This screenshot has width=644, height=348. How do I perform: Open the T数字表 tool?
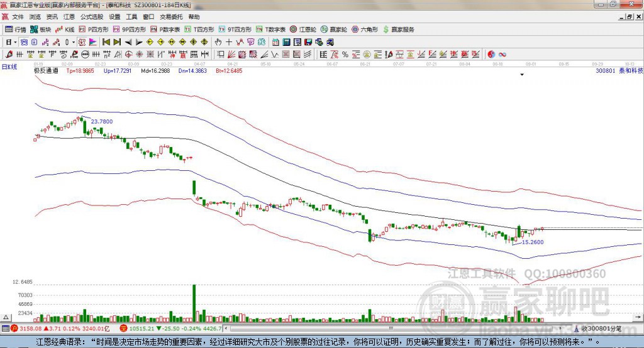pyautogui.click(x=270, y=30)
